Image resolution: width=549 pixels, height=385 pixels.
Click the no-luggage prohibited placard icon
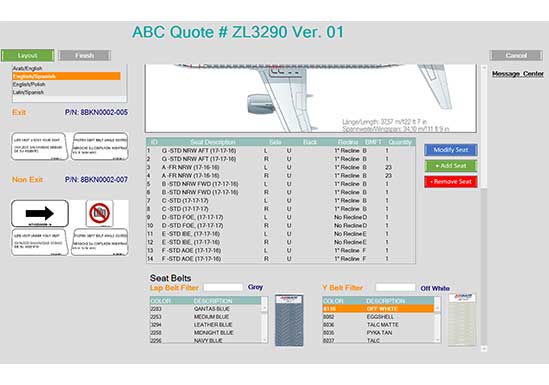point(99,213)
